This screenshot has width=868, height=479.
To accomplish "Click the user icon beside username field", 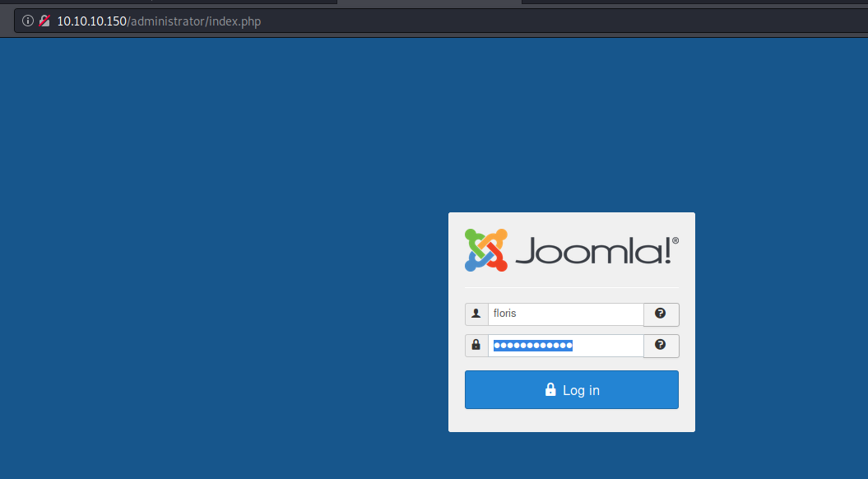I will coord(476,314).
